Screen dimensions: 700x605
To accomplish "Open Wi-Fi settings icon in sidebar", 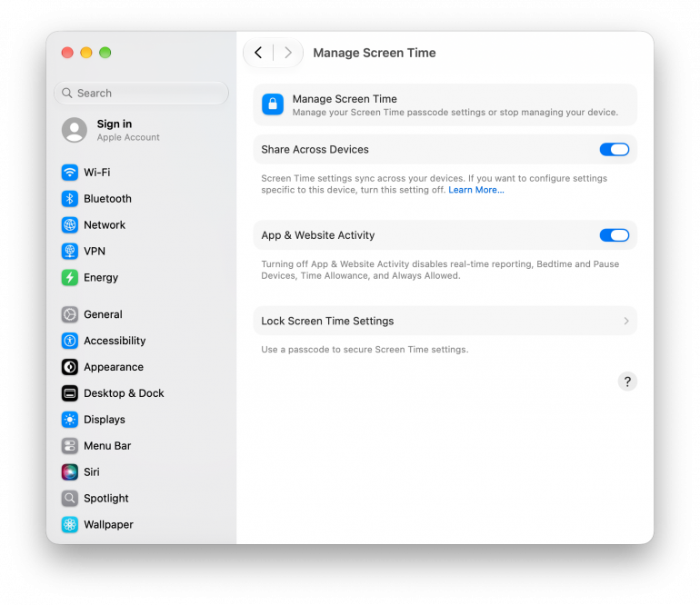I will pyautogui.click(x=70, y=173).
